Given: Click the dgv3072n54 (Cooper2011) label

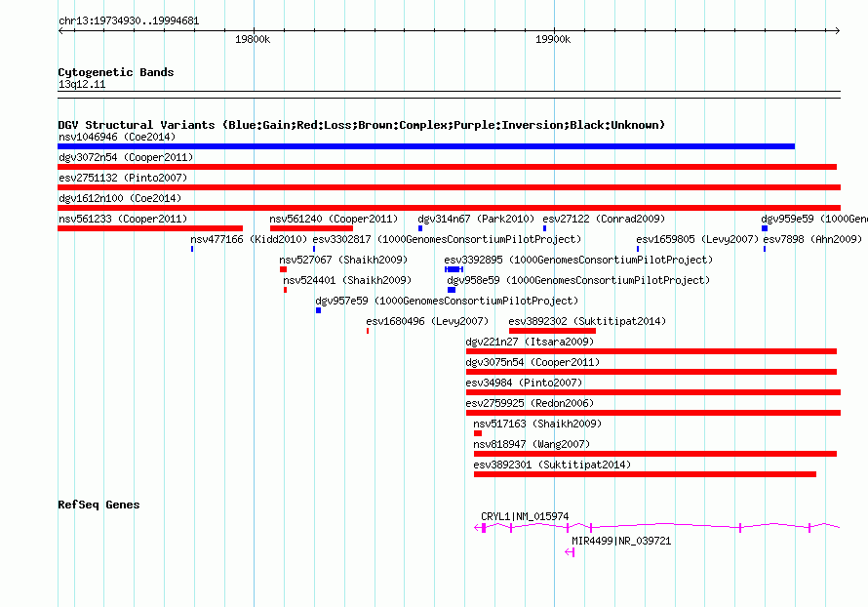Looking at the screenshot, I should pos(126,157).
